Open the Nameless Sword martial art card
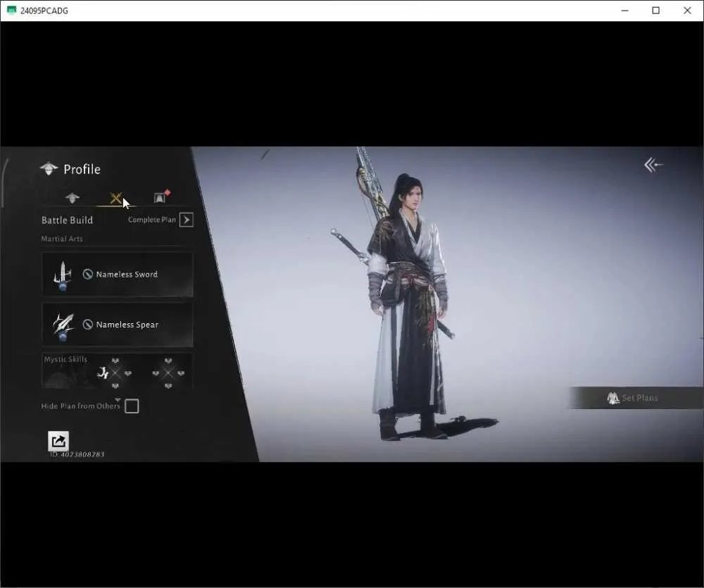Image resolution: width=704 pixels, height=588 pixels. [118, 275]
